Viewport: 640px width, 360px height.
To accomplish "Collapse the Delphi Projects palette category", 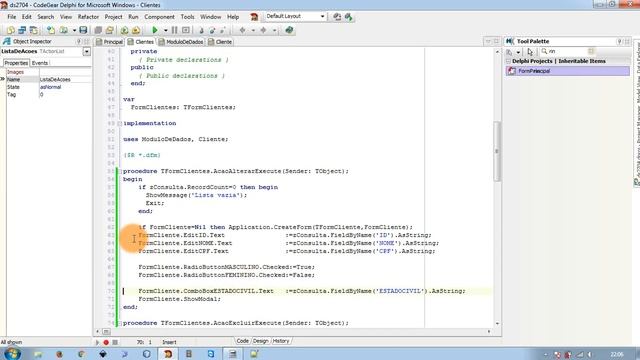I will coord(509,61).
